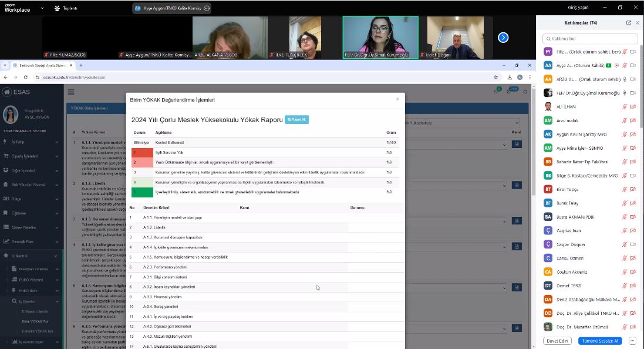Expand the Görev Yönetim sidebar menu
The height and width of the screenshot is (349, 644).
(x=32, y=227)
